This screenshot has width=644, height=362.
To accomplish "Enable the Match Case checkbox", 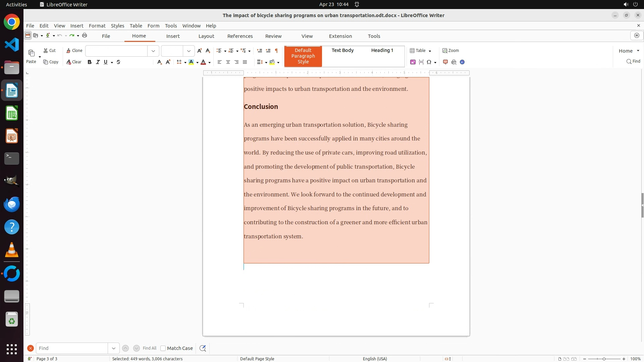I will 163,348.
